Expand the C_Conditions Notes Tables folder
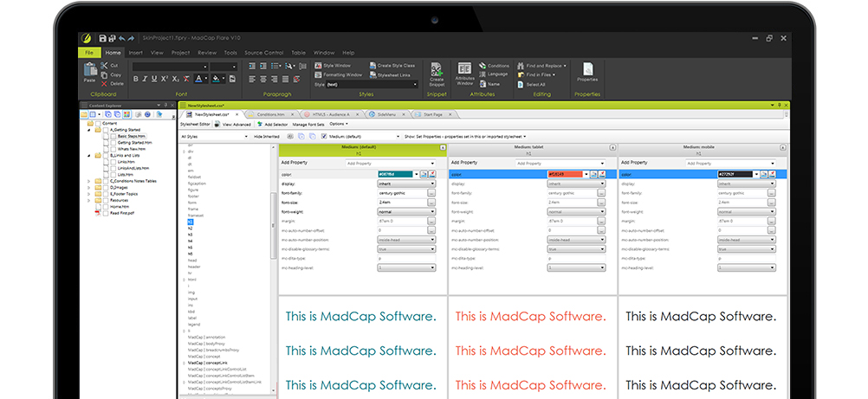The height and width of the screenshot is (399, 868). click(x=89, y=181)
